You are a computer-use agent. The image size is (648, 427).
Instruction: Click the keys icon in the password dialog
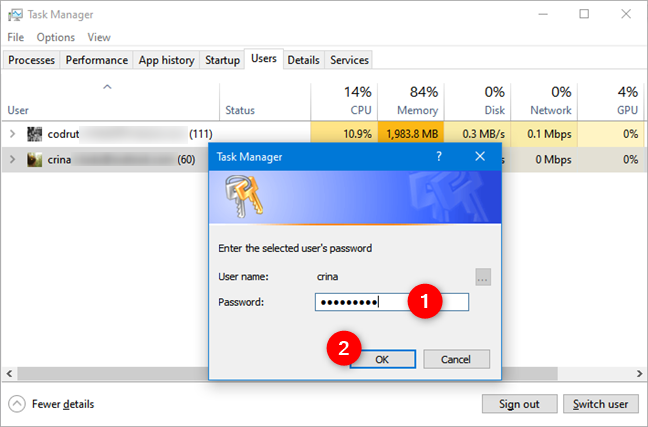244,196
